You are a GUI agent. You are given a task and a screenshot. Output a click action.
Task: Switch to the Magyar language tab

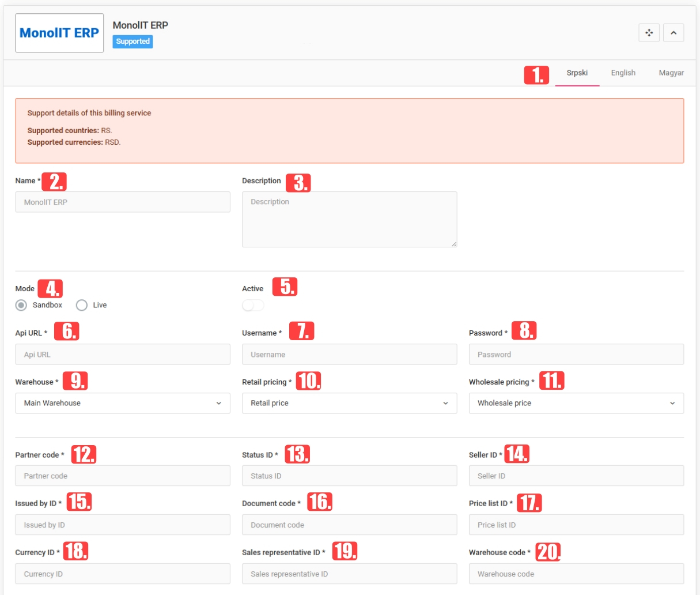(671, 73)
